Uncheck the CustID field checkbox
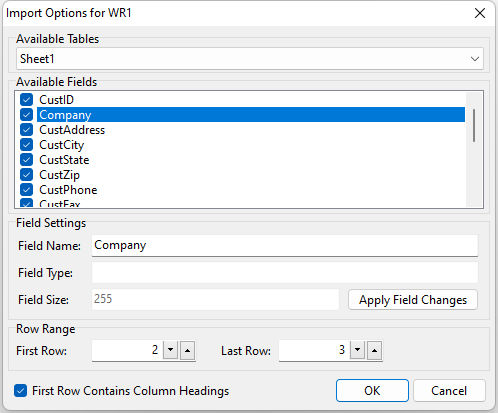The width and height of the screenshot is (498, 413). pos(26,99)
